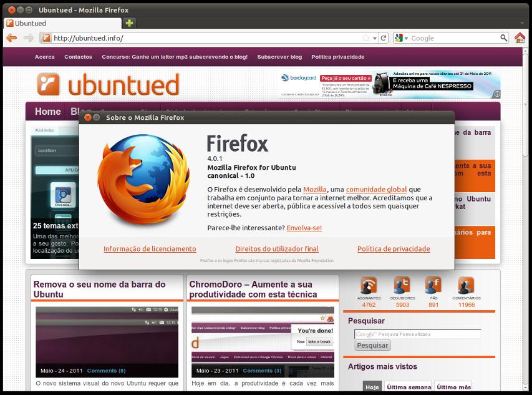This screenshot has width=532, height=395.
Task: Open the list all tabs dropdown
Action: 522,24
